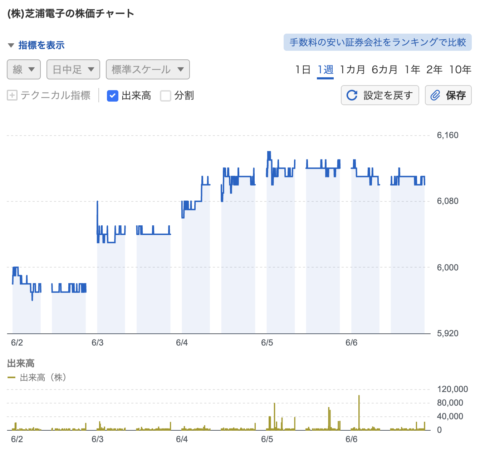The height and width of the screenshot is (450, 480).
Task: Switch to the 1日 range tab
Action: tap(303, 69)
